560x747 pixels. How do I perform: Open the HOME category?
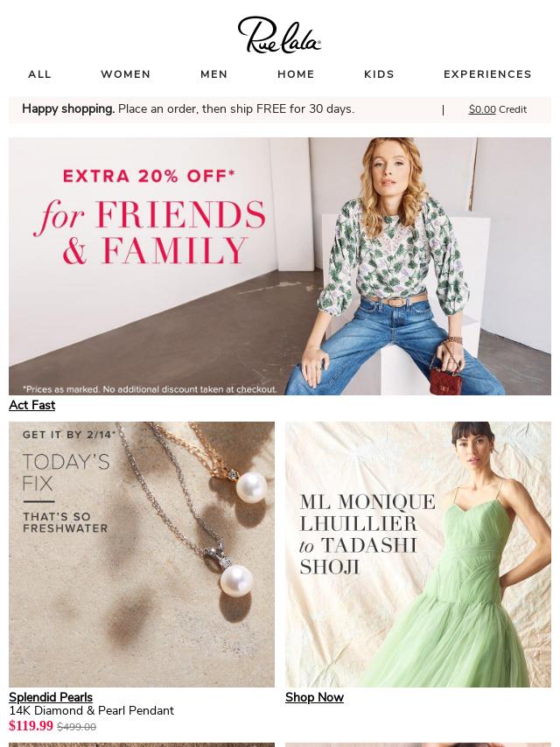296,74
